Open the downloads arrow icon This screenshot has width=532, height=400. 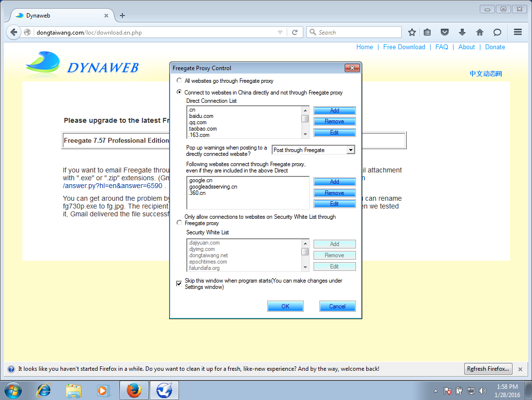tap(462, 32)
